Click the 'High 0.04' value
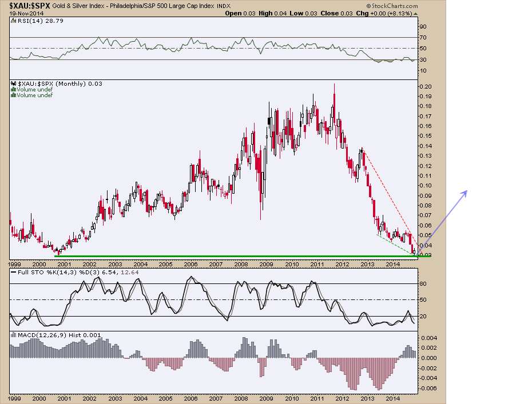The height and width of the screenshot is (404, 532). click(x=272, y=14)
